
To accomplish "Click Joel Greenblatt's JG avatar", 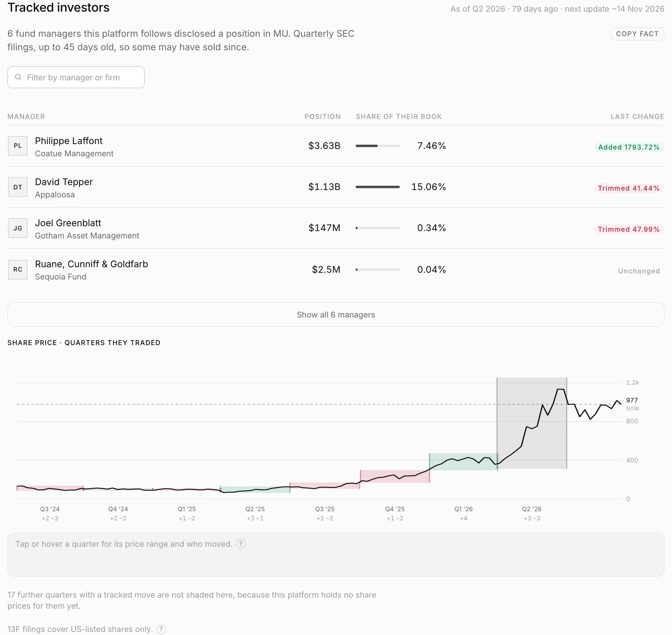I will (17, 228).
